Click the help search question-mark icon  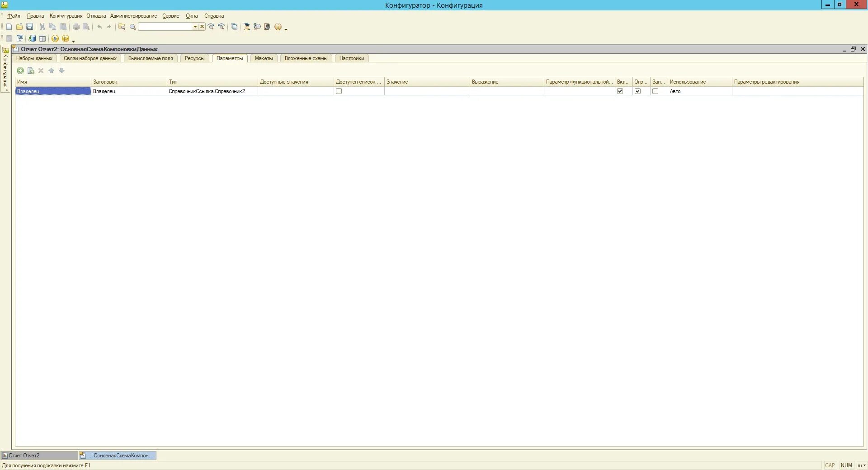[x=257, y=27]
